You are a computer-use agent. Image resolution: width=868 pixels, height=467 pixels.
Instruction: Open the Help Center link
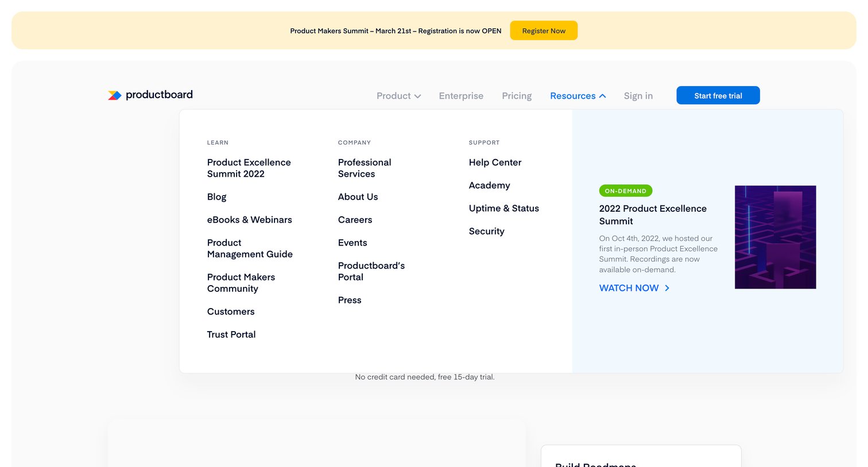[495, 162]
